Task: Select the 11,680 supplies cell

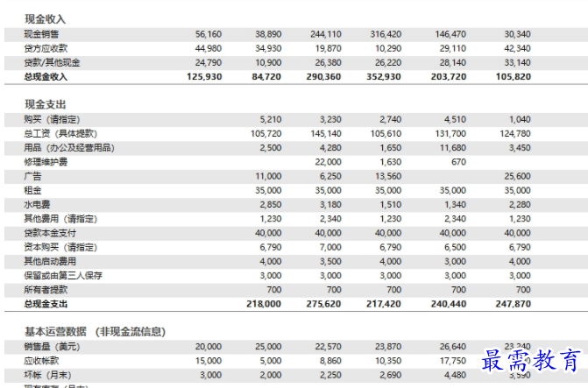Action: (x=453, y=148)
